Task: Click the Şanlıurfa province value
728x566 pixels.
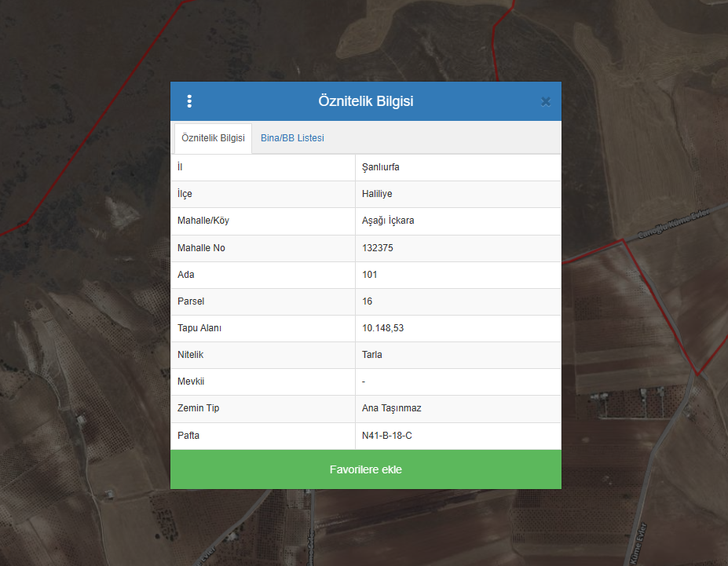Action: point(381,167)
